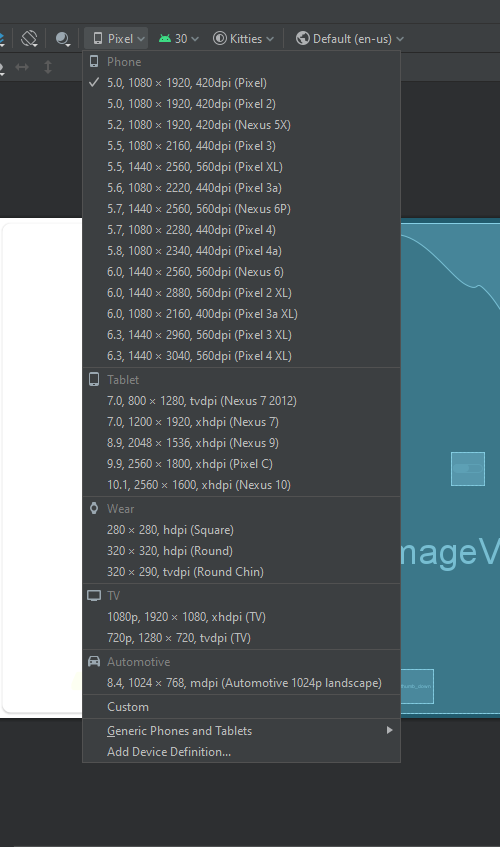Select the Custom device option
The width and height of the screenshot is (500, 847).
click(241, 707)
